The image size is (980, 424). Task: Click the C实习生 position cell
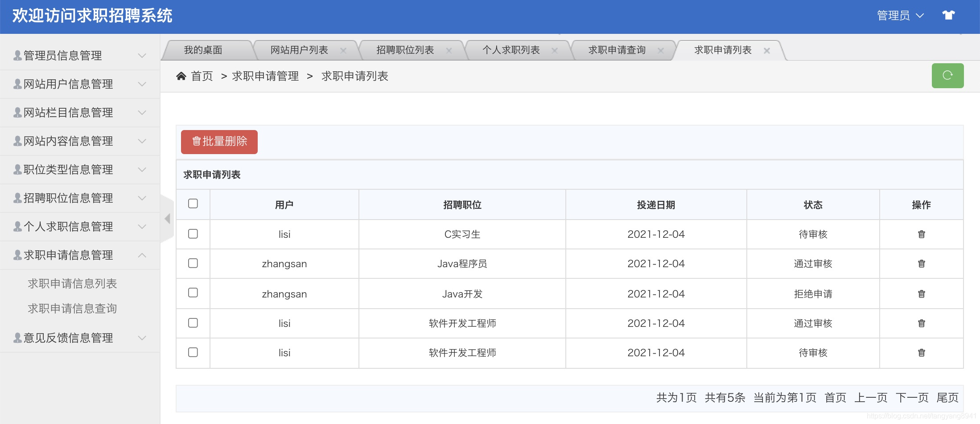coord(462,234)
